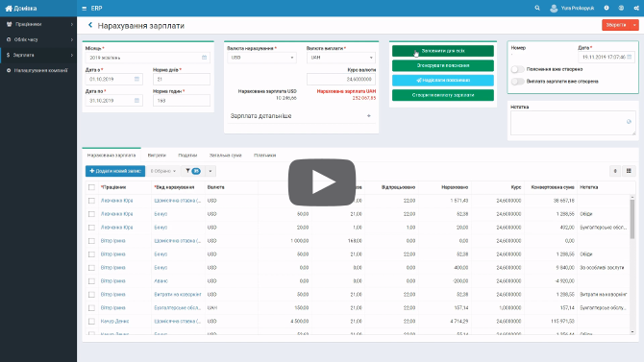This screenshot has height=362, width=644.
Task: Click Заповнити для всіх green button
Action: (443, 51)
